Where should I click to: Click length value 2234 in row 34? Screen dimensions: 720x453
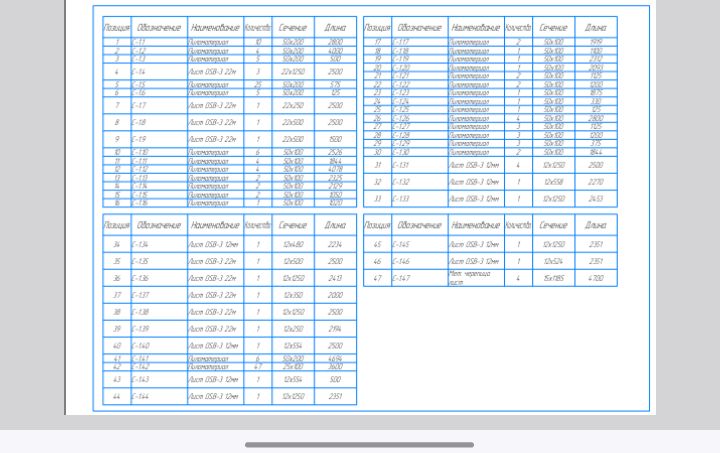coord(335,244)
